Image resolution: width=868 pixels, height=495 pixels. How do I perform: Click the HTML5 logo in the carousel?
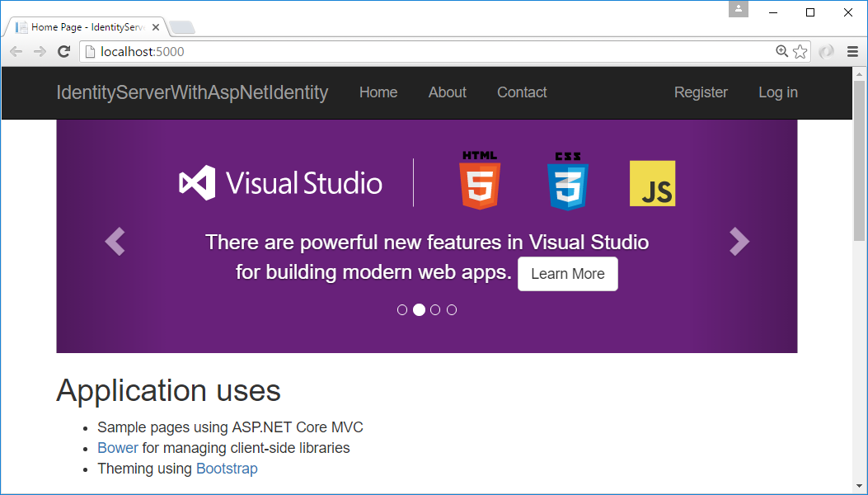pos(480,181)
